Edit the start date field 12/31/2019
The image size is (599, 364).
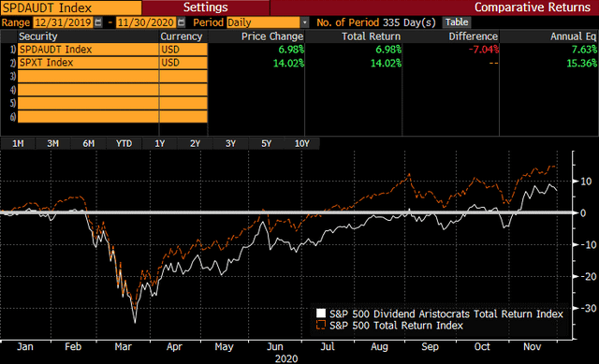tap(64, 22)
